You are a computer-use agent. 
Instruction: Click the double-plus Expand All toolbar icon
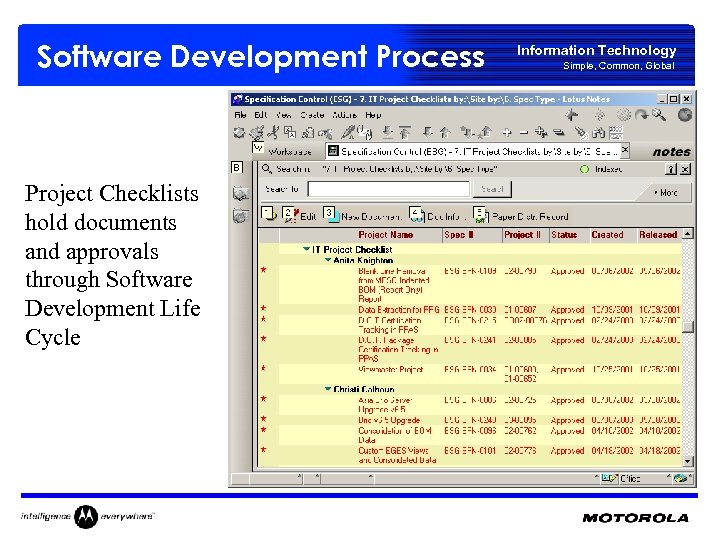541,133
